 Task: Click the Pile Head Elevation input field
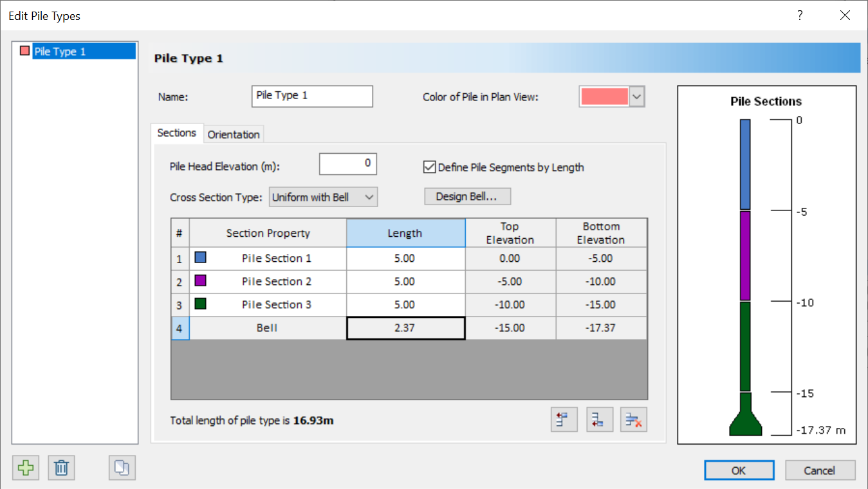tap(347, 164)
